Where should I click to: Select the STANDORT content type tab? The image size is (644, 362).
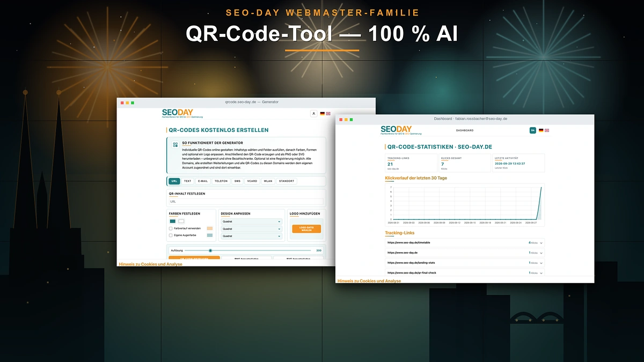pos(287,181)
